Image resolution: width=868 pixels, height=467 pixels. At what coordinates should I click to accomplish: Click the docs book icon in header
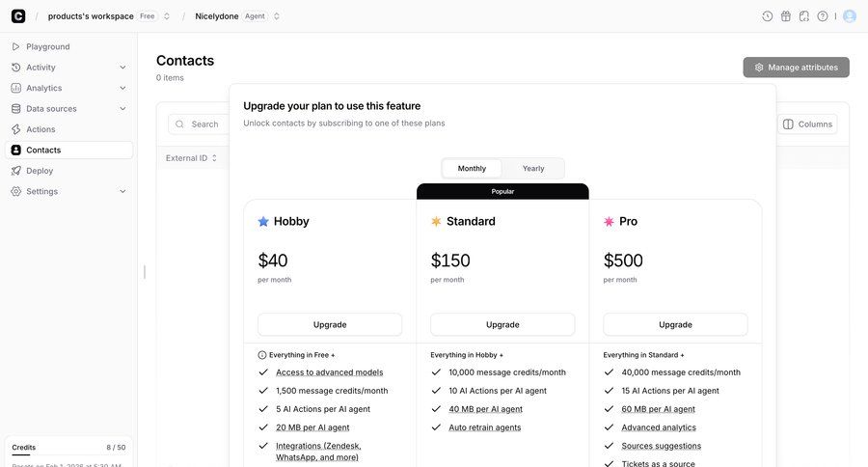pos(804,16)
